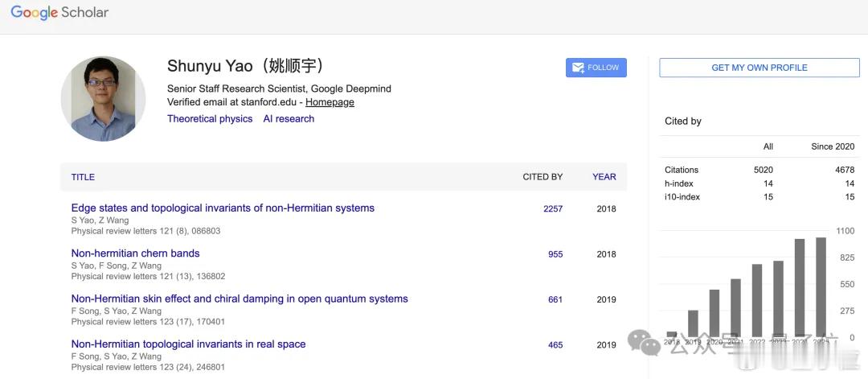Image resolution: width=868 pixels, height=379 pixels.
Task: Click the envelope icon on Follow button
Action: coord(578,68)
